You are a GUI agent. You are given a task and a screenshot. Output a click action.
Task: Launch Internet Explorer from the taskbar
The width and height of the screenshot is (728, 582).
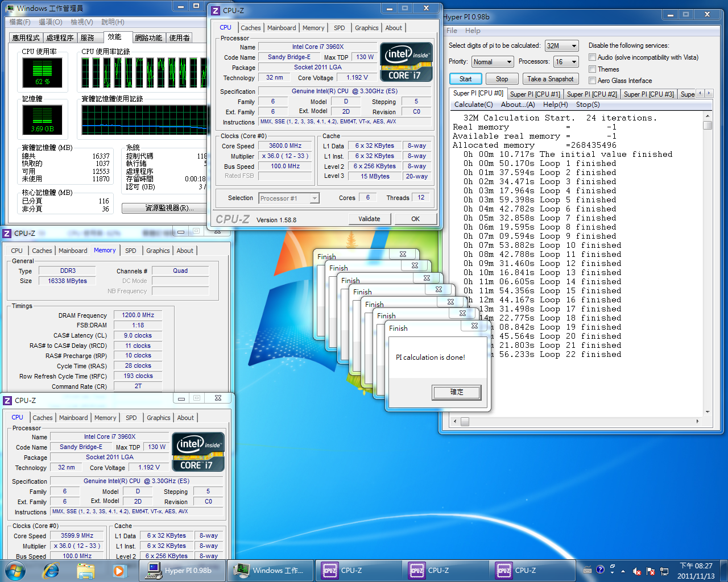point(51,570)
